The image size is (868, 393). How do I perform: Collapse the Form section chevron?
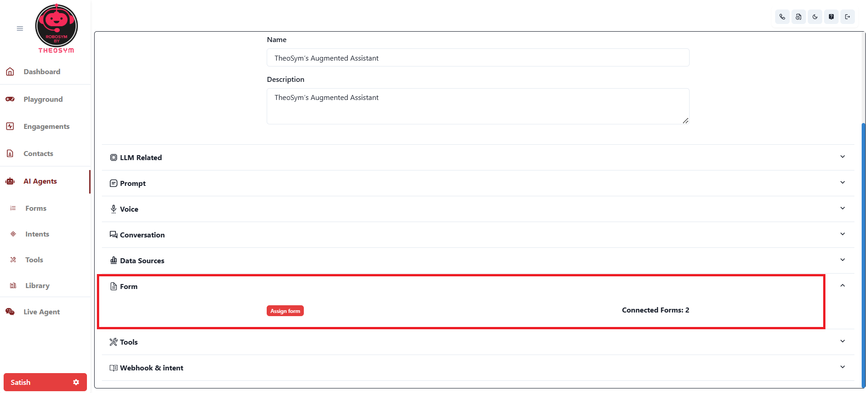coord(843,285)
